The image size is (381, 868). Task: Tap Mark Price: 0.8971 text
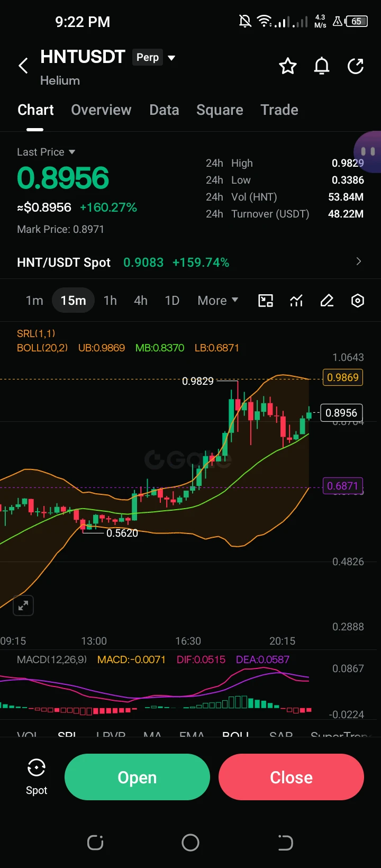pos(60,229)
